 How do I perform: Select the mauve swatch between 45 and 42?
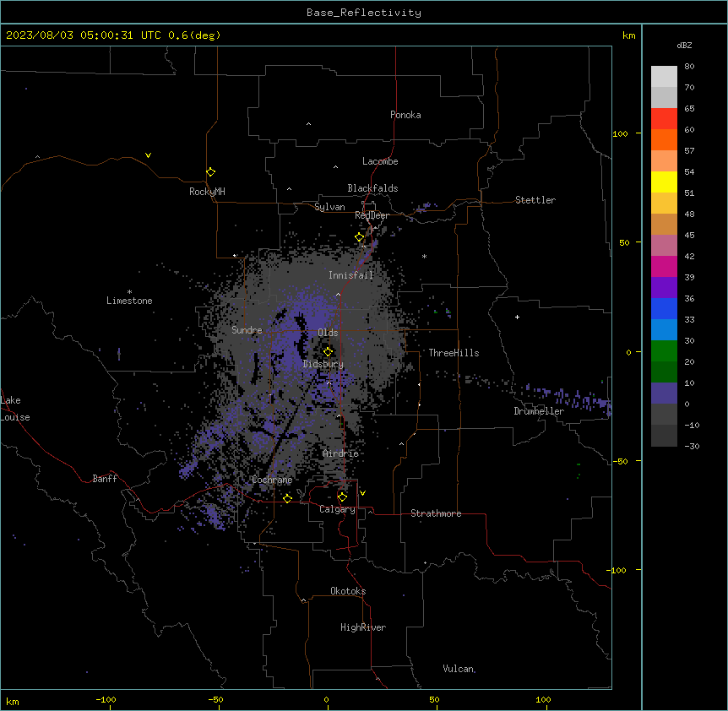click(x=664, y=246)
